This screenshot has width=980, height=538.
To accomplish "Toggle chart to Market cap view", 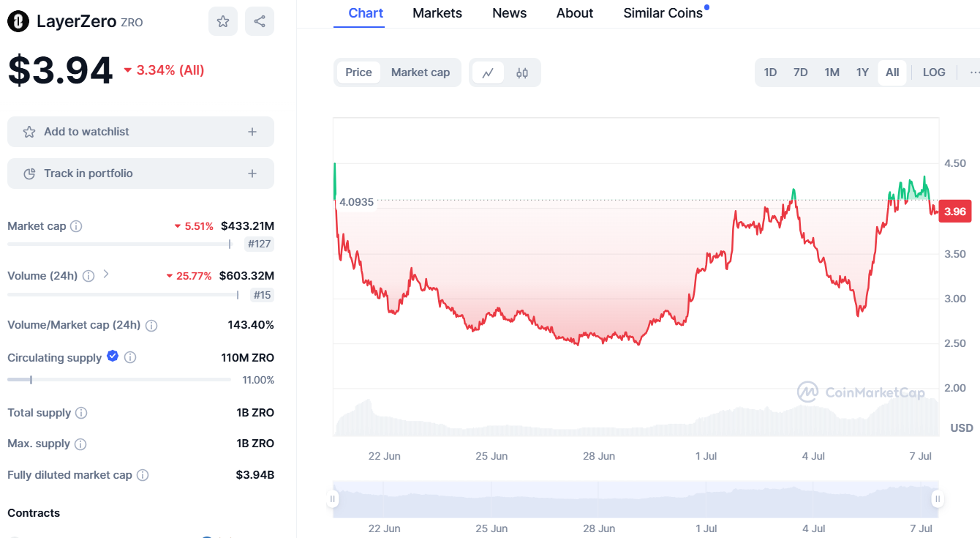I will point(421,72).
